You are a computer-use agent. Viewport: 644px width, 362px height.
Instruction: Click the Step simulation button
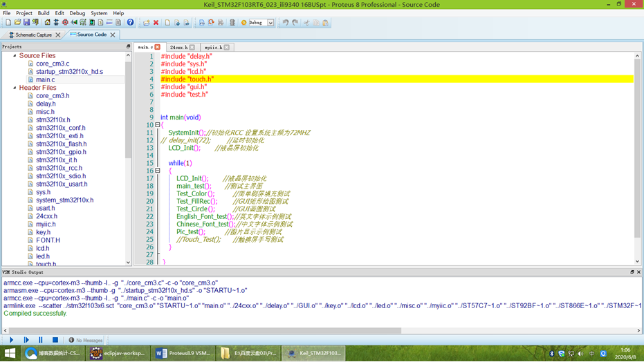(26, 340)
